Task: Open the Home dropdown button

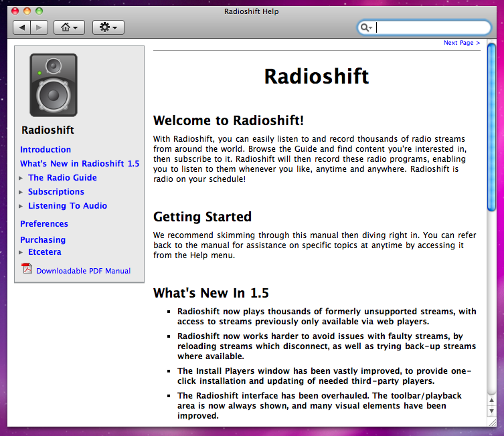Action: 69,27
